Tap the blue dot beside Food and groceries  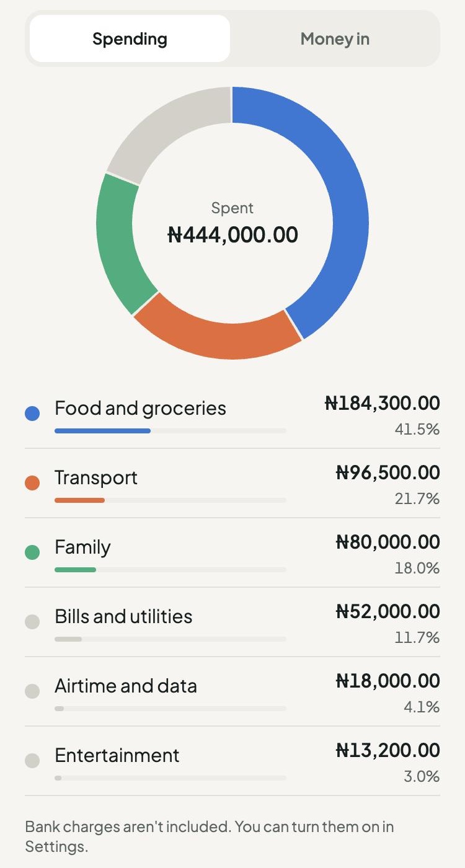[x=32, y=413]
